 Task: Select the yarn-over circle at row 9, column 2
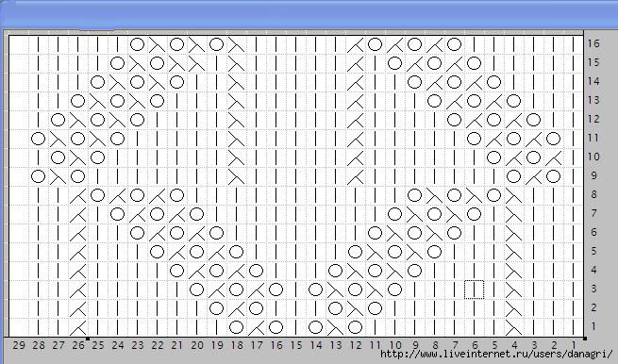[x=553, y=176]
